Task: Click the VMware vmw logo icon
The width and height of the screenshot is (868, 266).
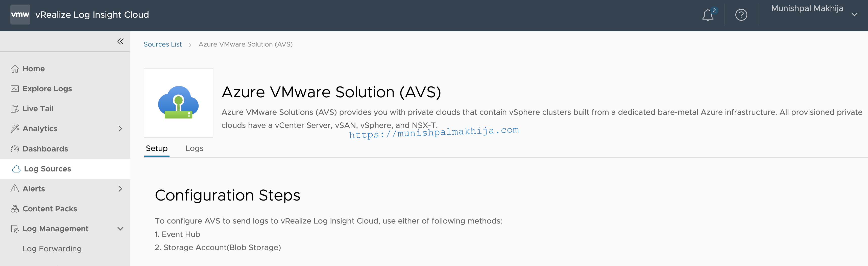Action: tap(20, 14)
